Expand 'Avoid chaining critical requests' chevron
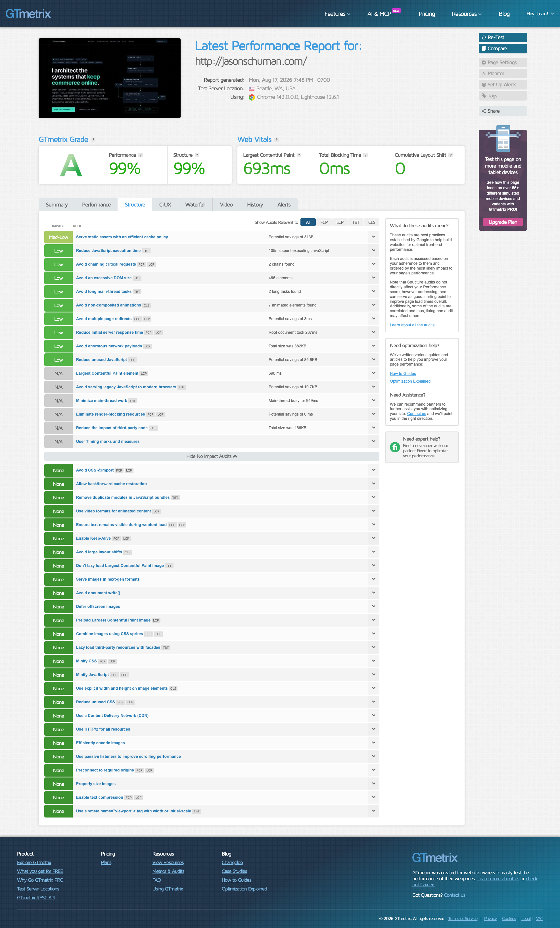This screenshot has width=560, height=928. [374, 264]
